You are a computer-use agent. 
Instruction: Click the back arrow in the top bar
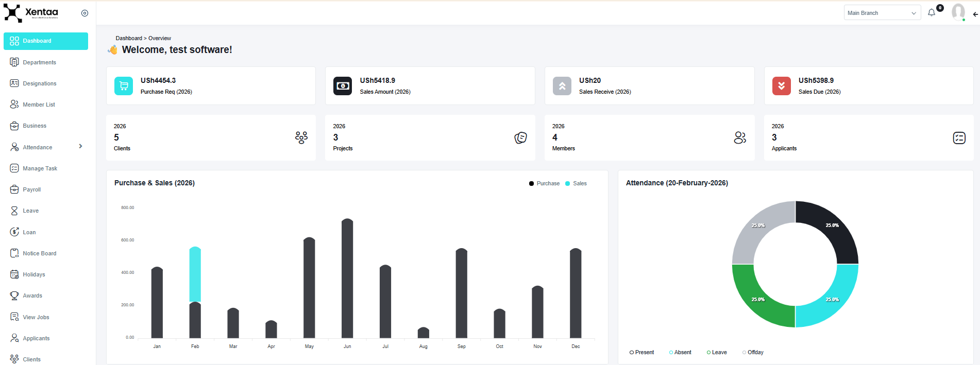tap(975, 14)
